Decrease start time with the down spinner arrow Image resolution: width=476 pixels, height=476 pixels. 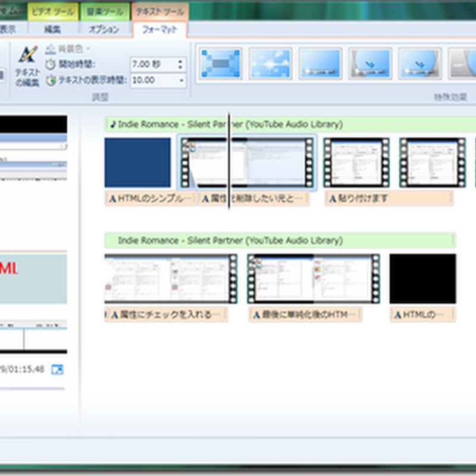(181, 68)
